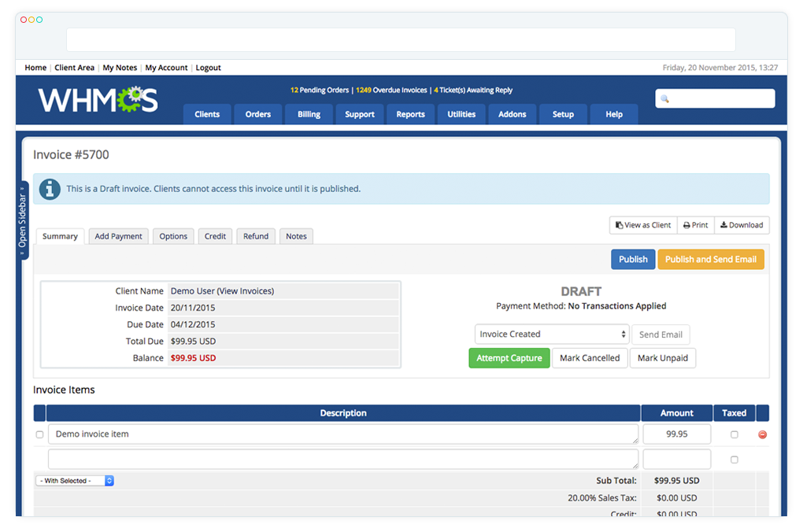Open the Setup menu
Screen dimensions: 803x532
tap(563, 114)
